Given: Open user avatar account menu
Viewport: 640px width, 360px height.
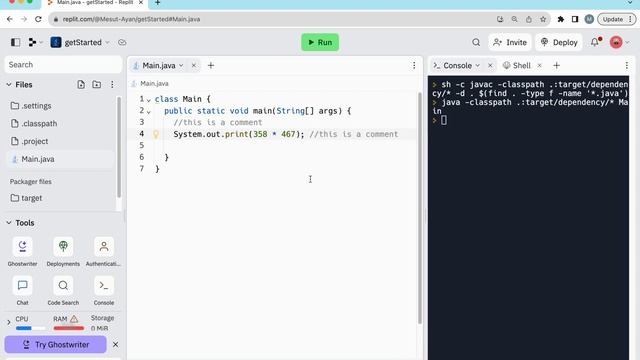Looking at the screenshot, I should coord(619,42).
